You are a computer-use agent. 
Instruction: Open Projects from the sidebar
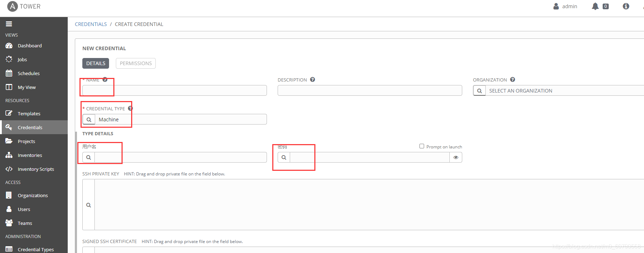click(26, 141)
